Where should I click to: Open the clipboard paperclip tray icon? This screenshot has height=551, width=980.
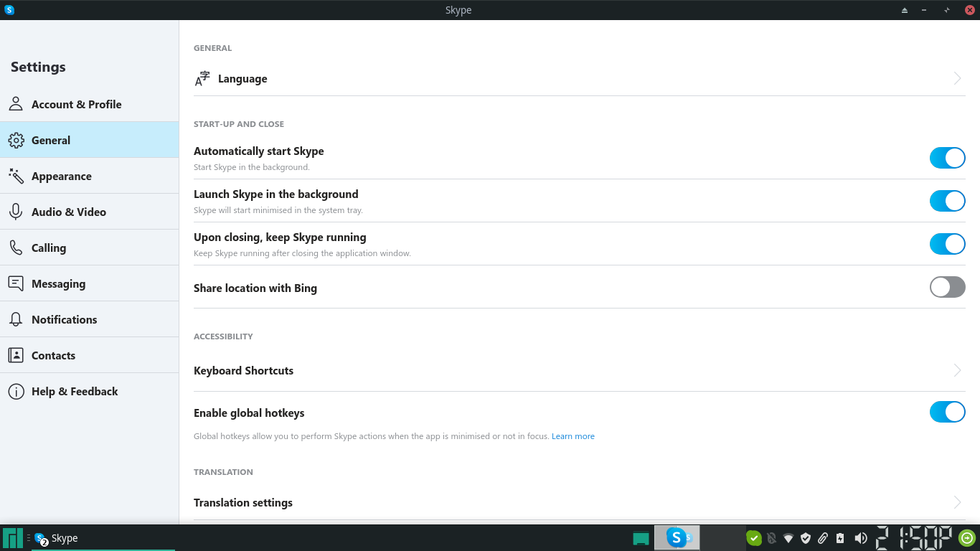(x=823, y=538)
